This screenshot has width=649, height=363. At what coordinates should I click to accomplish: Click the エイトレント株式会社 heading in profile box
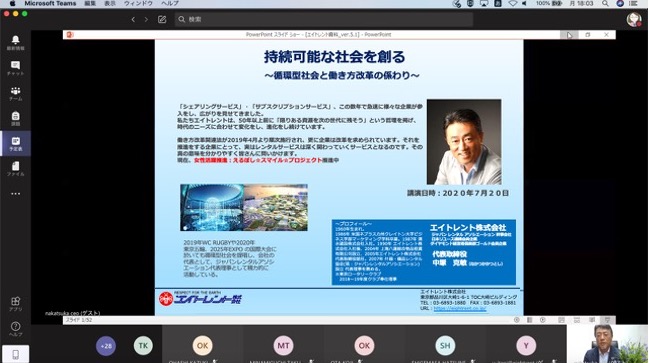tap(468, 227)
